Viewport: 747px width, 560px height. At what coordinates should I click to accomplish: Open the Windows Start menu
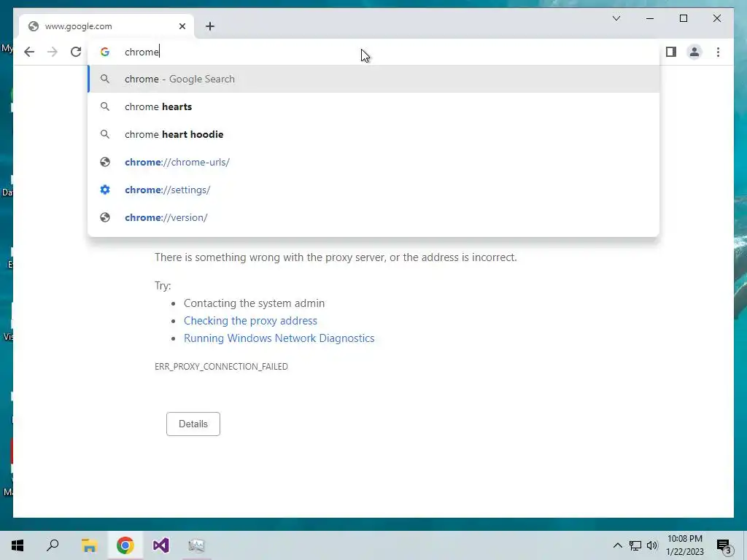coord(18,545)
